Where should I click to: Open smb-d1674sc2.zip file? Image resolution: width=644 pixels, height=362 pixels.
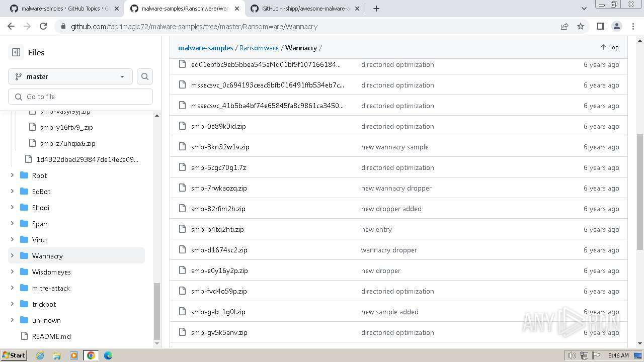(219, 250)
